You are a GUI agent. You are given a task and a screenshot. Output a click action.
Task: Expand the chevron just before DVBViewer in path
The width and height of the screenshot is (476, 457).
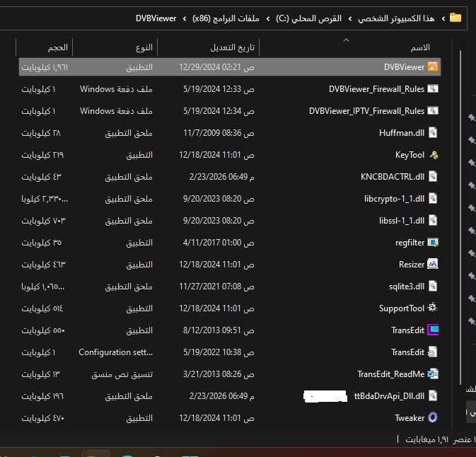coord(185,18)
